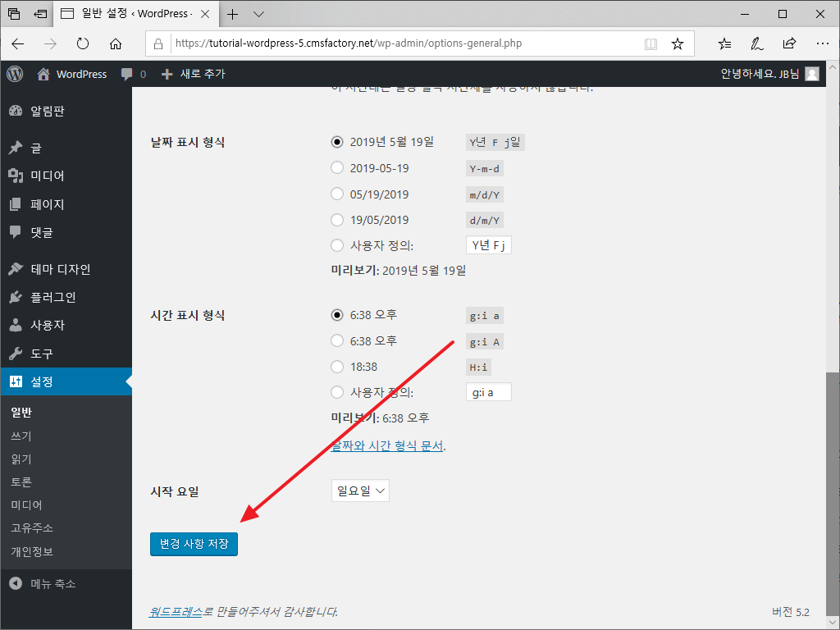Open comments bubble in admin bar

[133, 75]
